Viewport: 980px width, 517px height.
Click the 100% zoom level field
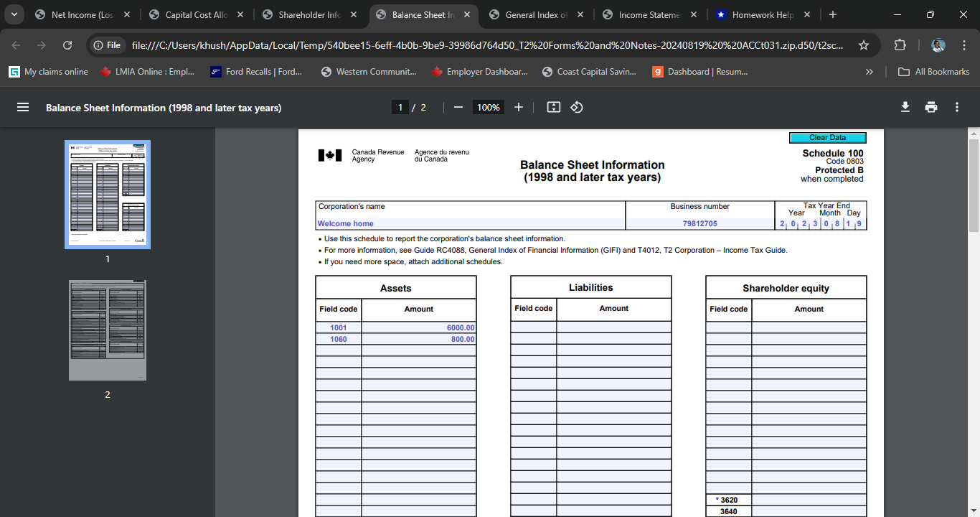489,107
